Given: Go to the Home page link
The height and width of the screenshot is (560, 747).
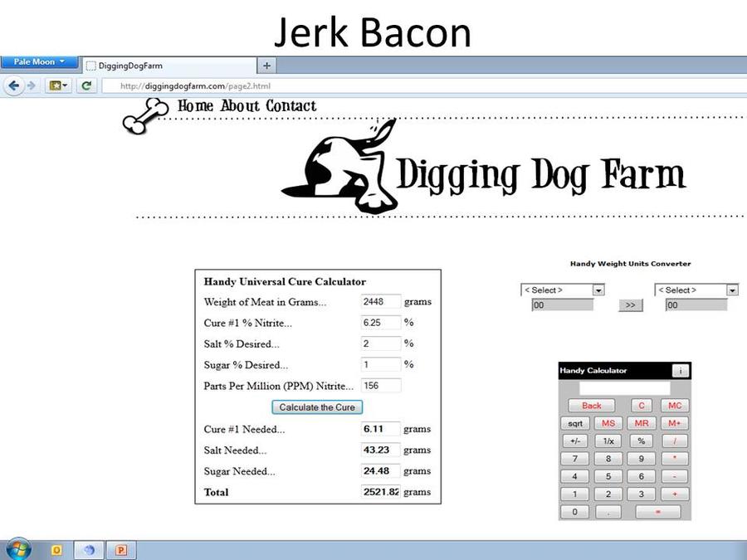Looking at the screenshot, I should coord(195,106).
